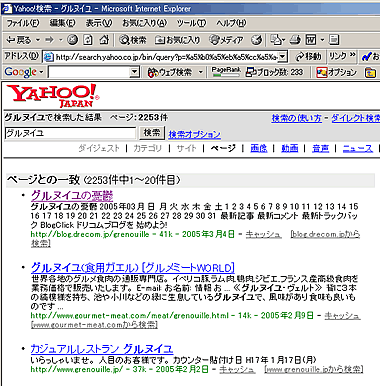Switch to the ニュース results tab
The height and width of the screenshot is (386, 380).
358,148
